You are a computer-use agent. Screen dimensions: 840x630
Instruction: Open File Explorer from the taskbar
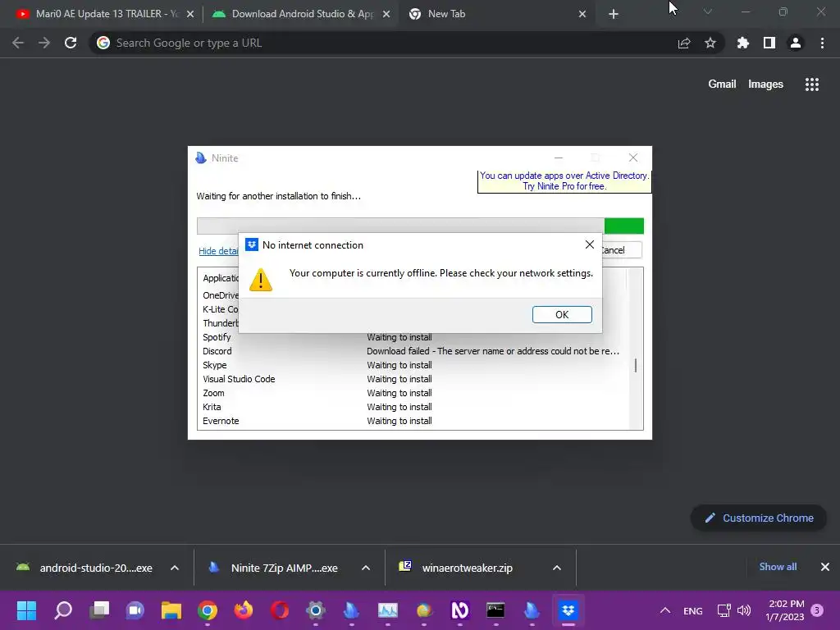(171, 610)
